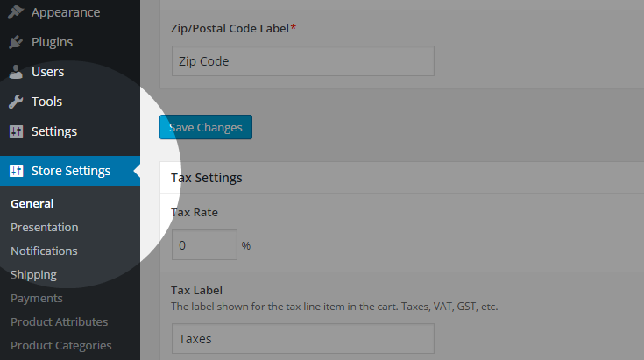The width and height of the screenshot is (644, 360).
Task: Click the Tools wrench icon
Action: [16, 102]
